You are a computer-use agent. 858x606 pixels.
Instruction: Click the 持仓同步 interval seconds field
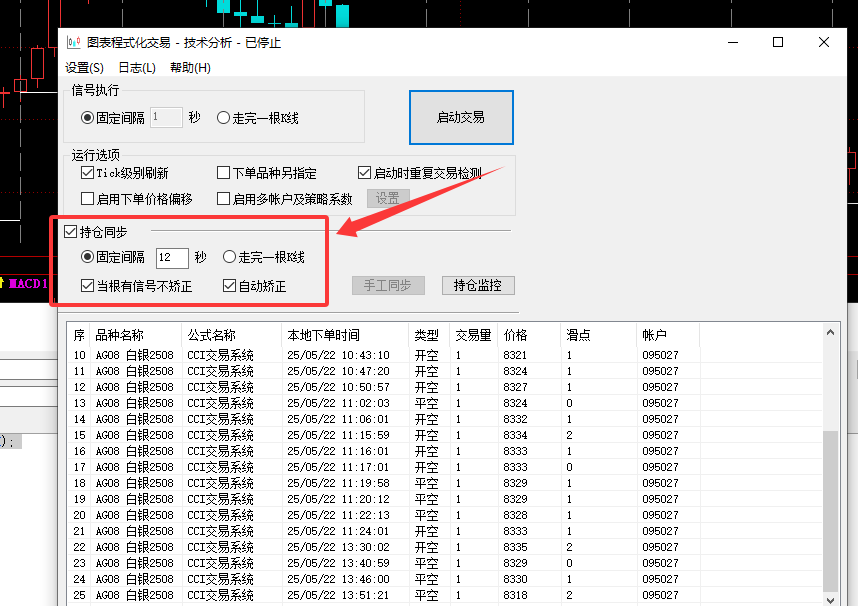pos(171,258)
